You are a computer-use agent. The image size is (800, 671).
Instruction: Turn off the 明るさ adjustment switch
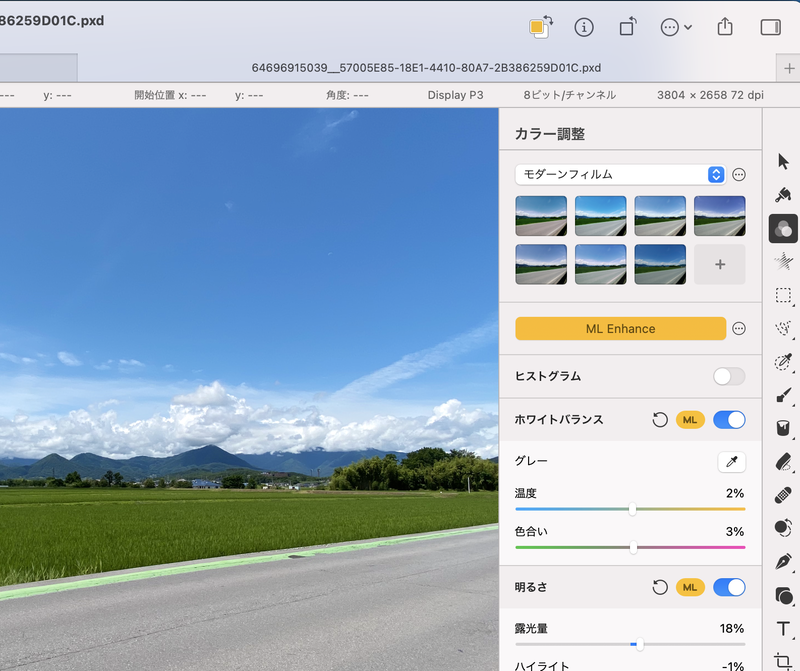(729, 587)
